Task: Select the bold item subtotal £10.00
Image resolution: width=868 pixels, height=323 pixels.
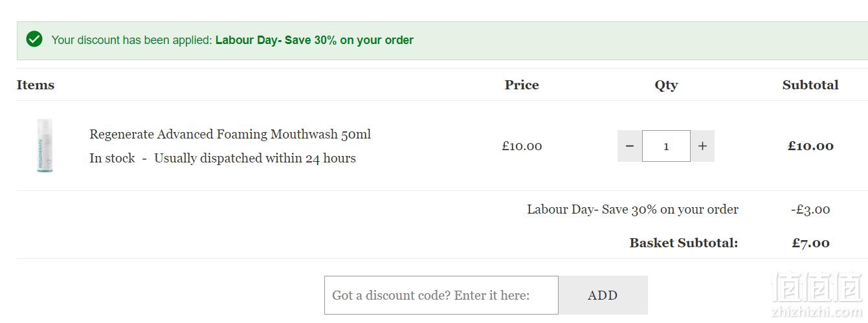Action: tap(810, 146)
